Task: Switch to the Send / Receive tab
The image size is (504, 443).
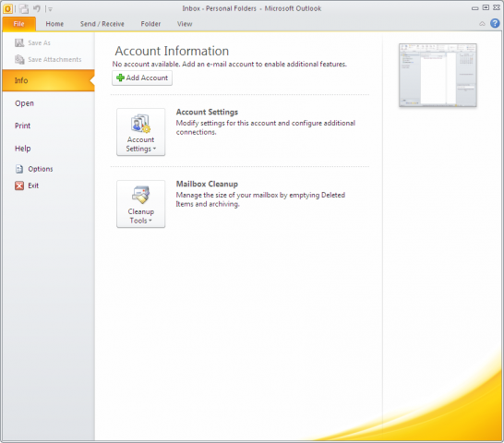Action: coord(102,24)
